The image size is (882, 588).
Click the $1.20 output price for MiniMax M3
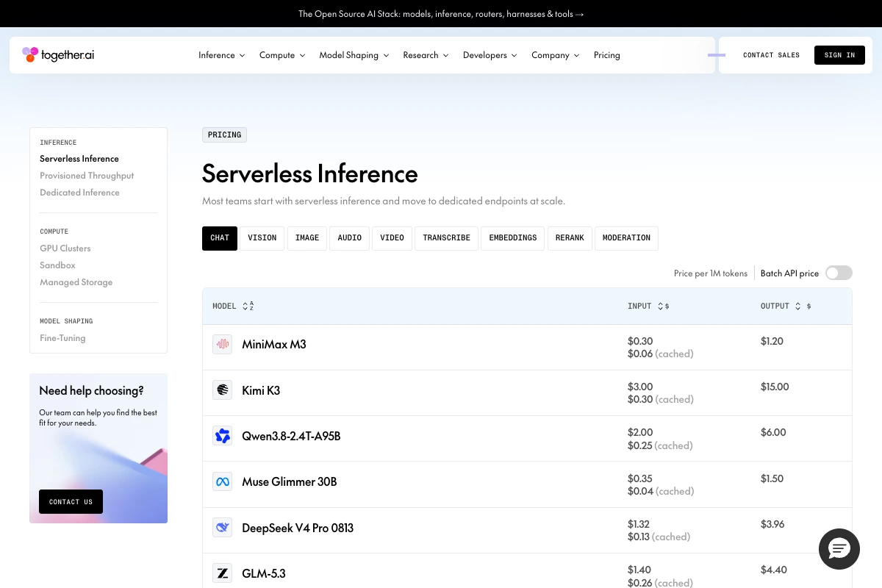click(x=772, y=341)
